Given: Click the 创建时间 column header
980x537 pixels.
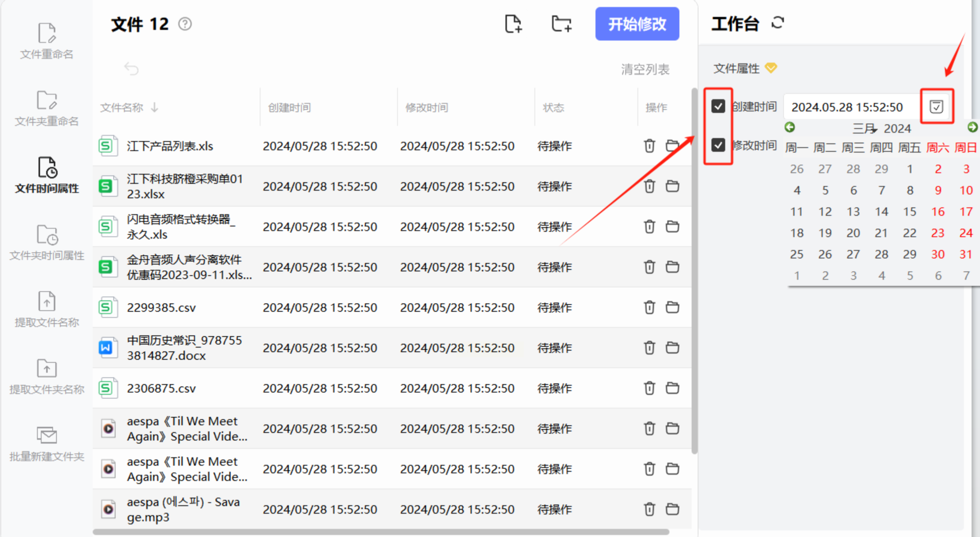Looking at the screenshot, I should (290, 107).
